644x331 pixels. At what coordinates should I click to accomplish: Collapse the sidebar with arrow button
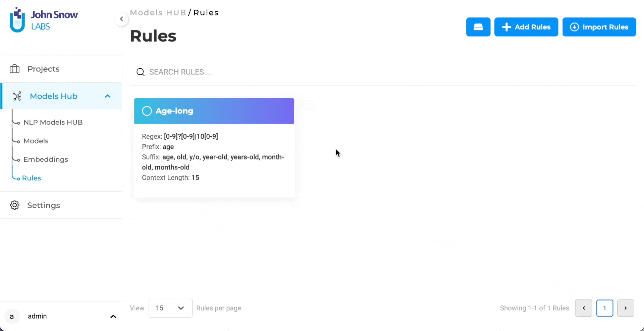121,19
